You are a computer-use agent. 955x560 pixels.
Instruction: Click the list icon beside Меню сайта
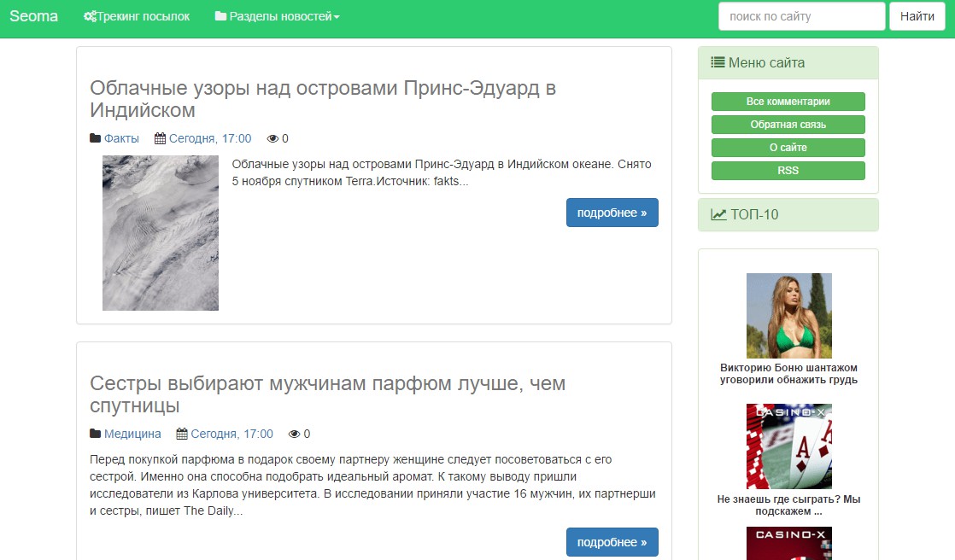click(x=718, y=62)
